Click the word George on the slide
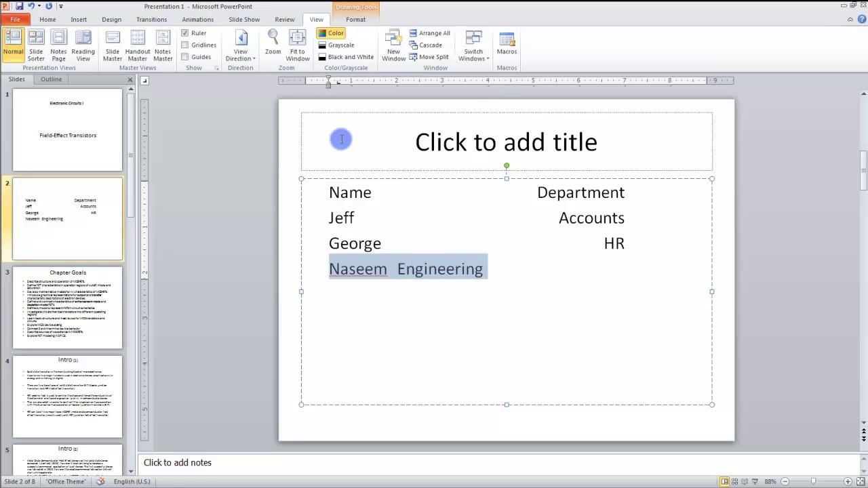 355,243
